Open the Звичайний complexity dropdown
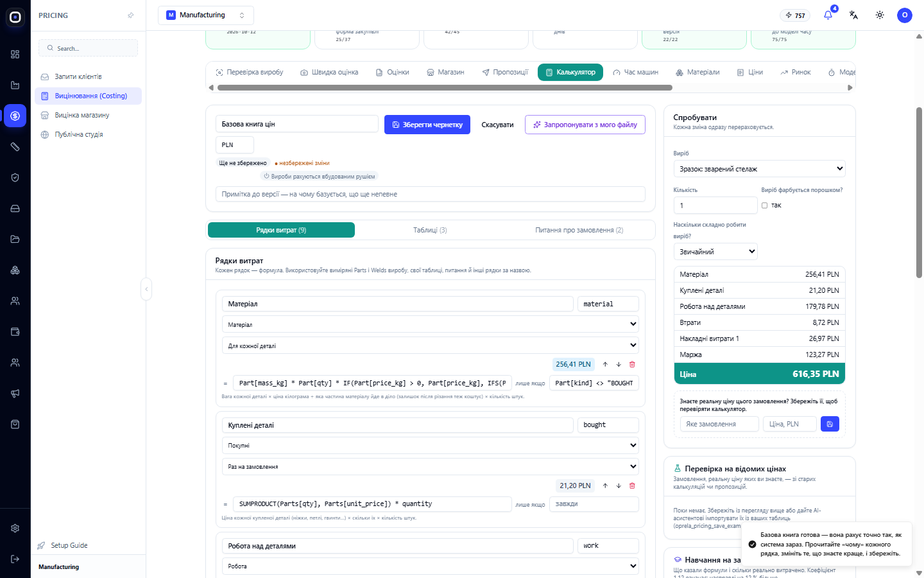Screen dimensions: 924x578 (x=715, y=252)
